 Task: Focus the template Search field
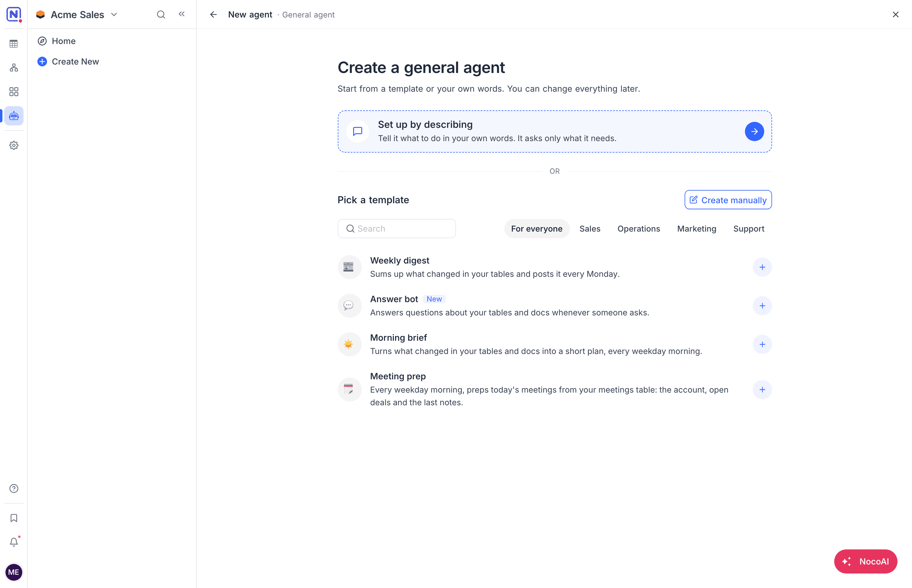click(x=396, y=229)
